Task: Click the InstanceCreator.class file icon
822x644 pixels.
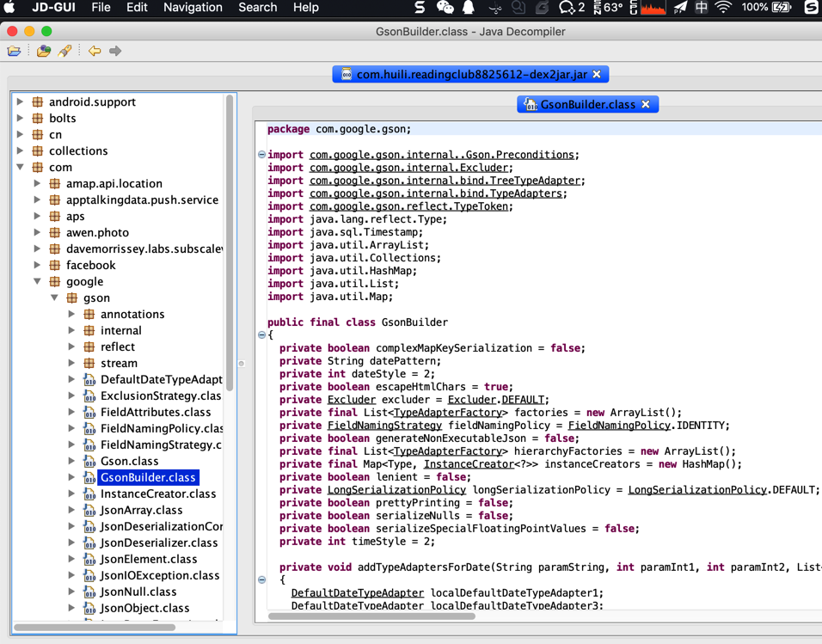Action: click(89, 494)
